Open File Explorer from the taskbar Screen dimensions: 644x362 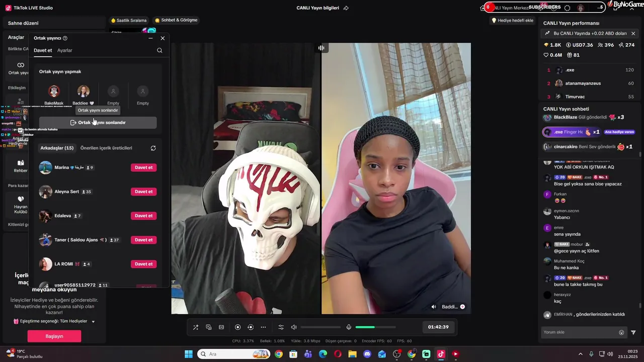[352, 354]
